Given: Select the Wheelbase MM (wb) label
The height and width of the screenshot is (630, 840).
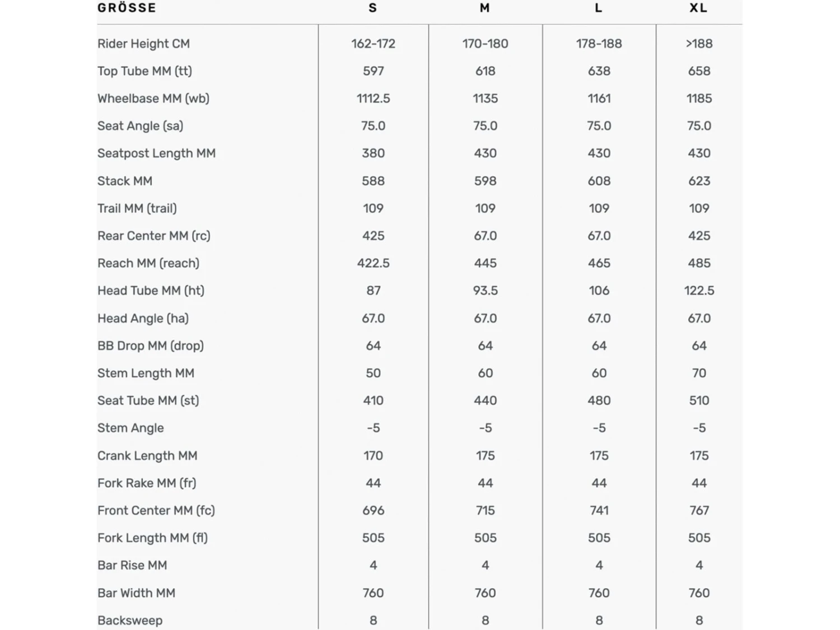Looking at the screenshot, I should tap(153, 99).
